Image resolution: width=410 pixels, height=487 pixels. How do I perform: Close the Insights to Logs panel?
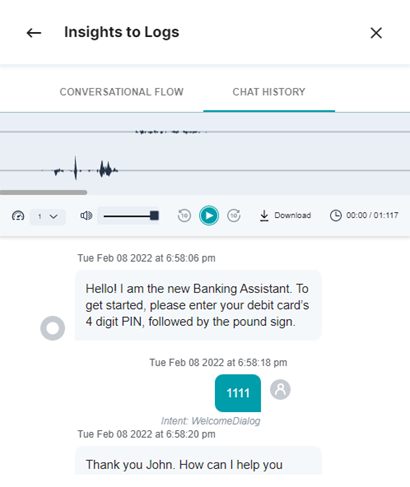pos(376,33)
